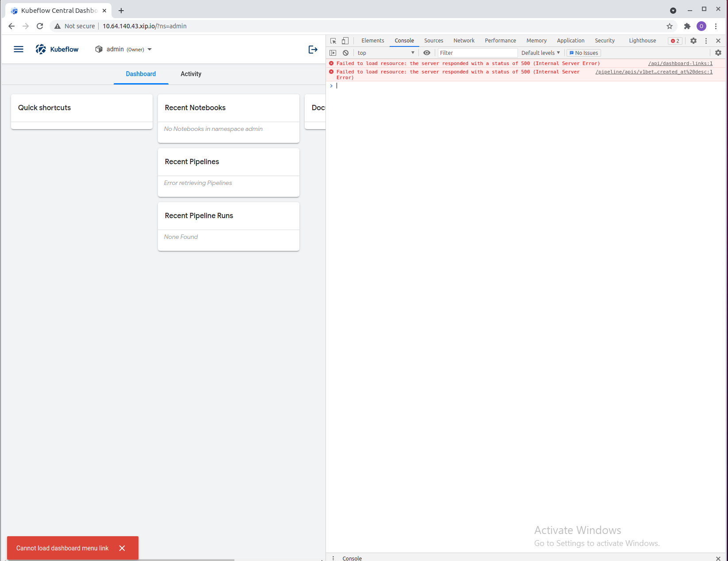Open the Kubeflow navigation hamburger menu
The height and width of the screenshot is (561, 728).
(x=18, y=49)
